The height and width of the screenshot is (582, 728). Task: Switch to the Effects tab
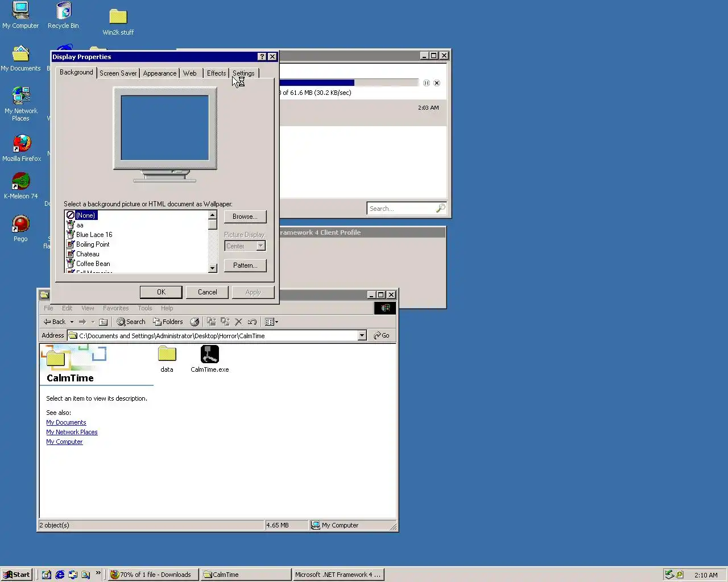tap(216, 73)
